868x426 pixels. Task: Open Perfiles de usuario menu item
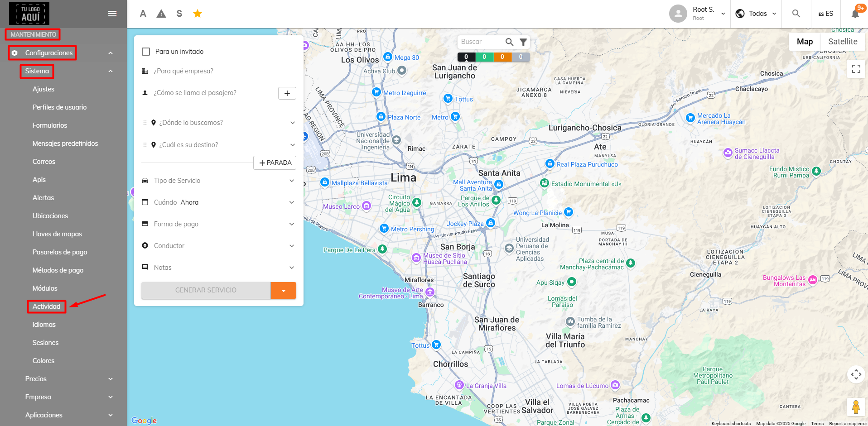[x=59, y=107]
